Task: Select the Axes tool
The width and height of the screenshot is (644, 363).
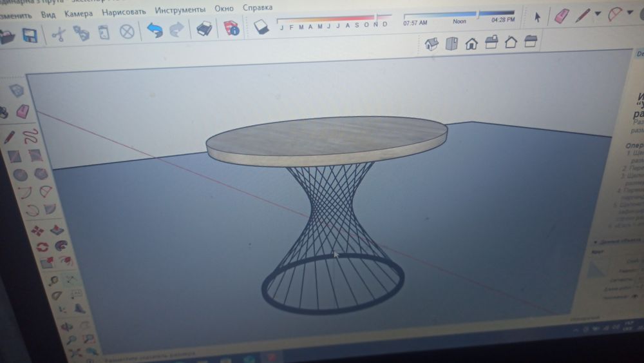Action: coord(62,309)
